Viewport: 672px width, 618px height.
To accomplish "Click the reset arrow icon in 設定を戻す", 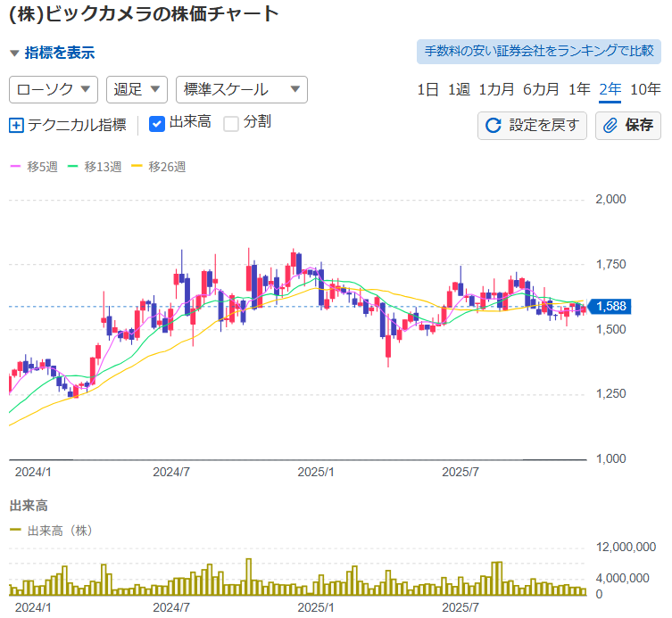I will [493, 126].
